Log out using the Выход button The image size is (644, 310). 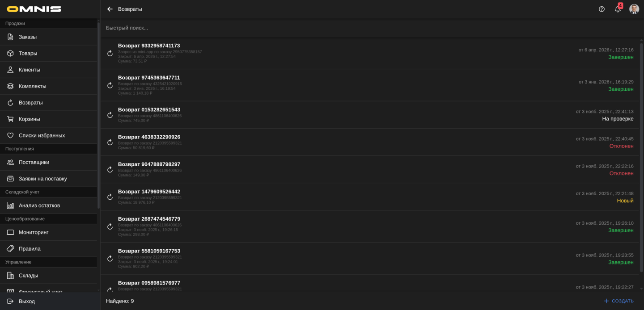coord(27,302)
